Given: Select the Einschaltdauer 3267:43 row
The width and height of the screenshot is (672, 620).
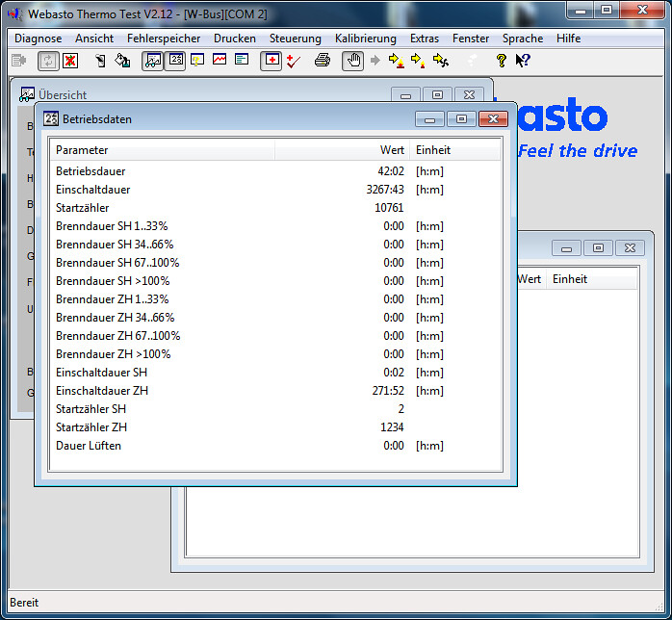Looking at the screenshot, I should coord(275,190).
